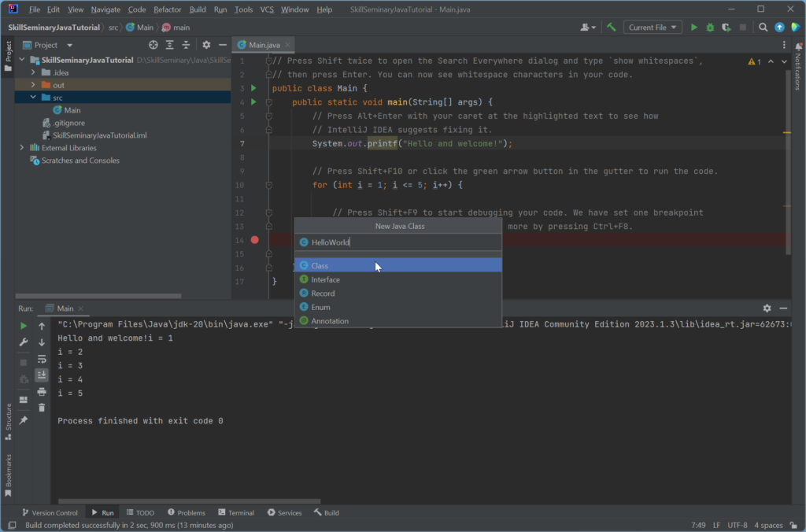This screenshot has width=806, height=532.
Task: Open editor tab options three-dot menu
Action: (784, 45)
